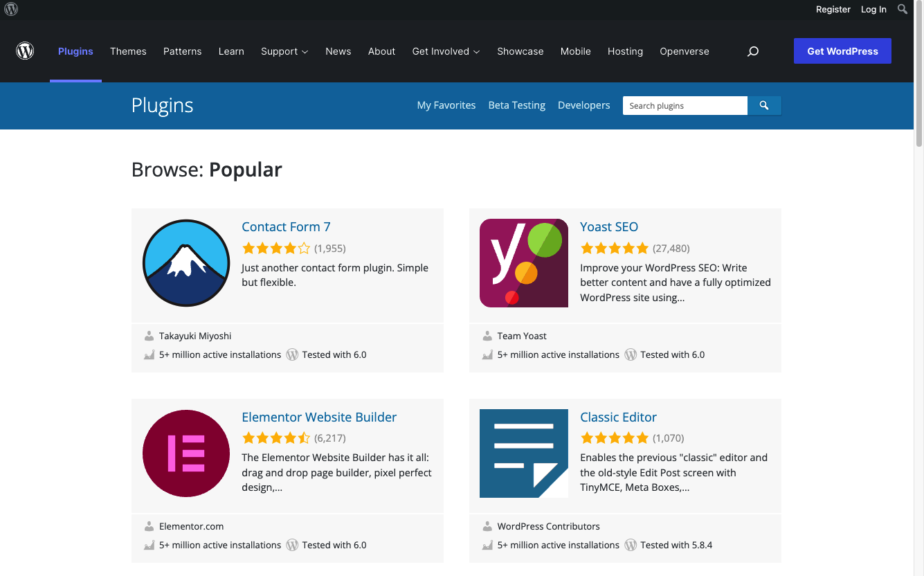Open the site search magnifier in the main navigation
This screenshot has height=576, width=924.
click(753, 51)
